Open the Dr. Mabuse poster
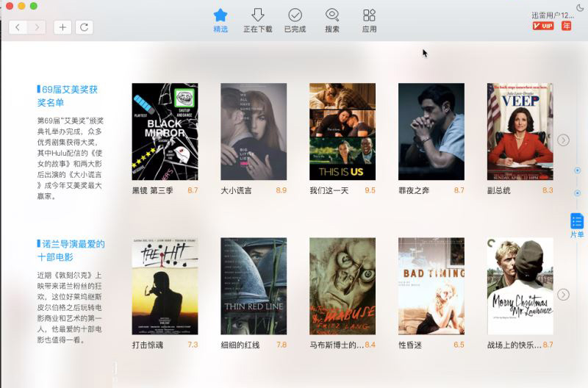588x388 pixels. coord(343,286)
